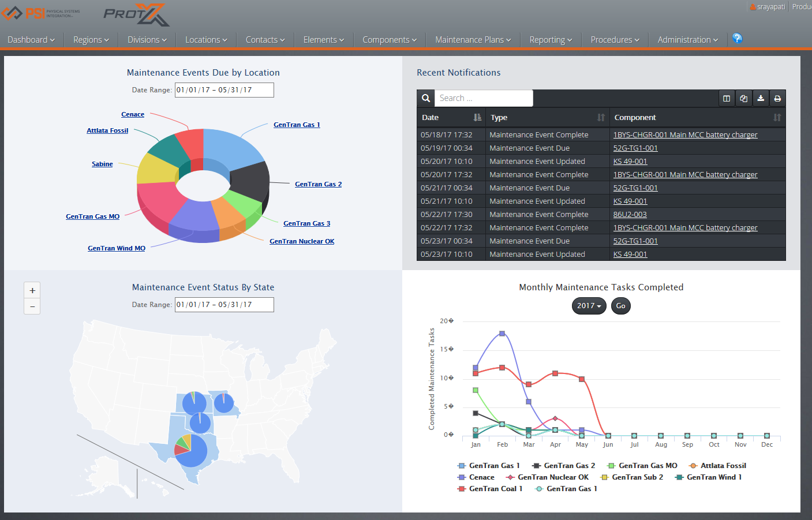The width and height of the screenshot is (812, 520).
Task: Open the Reporting menu
Action: [x=551, y=40]
